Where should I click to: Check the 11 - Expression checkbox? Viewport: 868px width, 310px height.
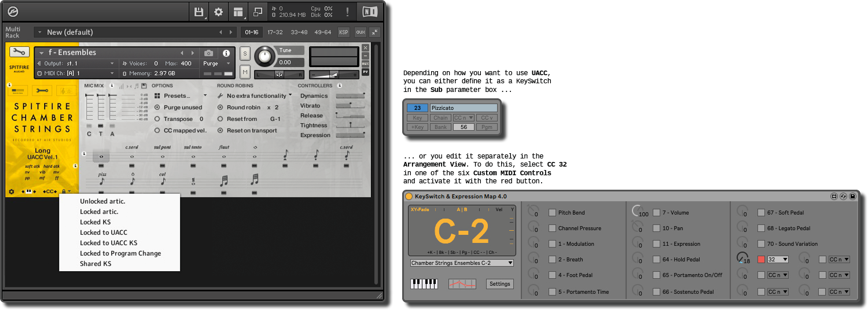pyautogui.click(x=656, y=244)
